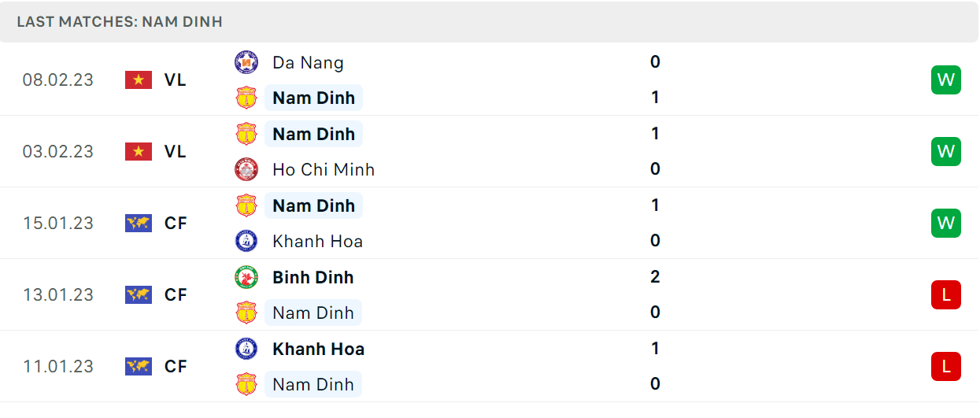The height and width of the screenshot is (418, 980).
Task: Open the Ho Chi Minh team link
Action: 324,169
